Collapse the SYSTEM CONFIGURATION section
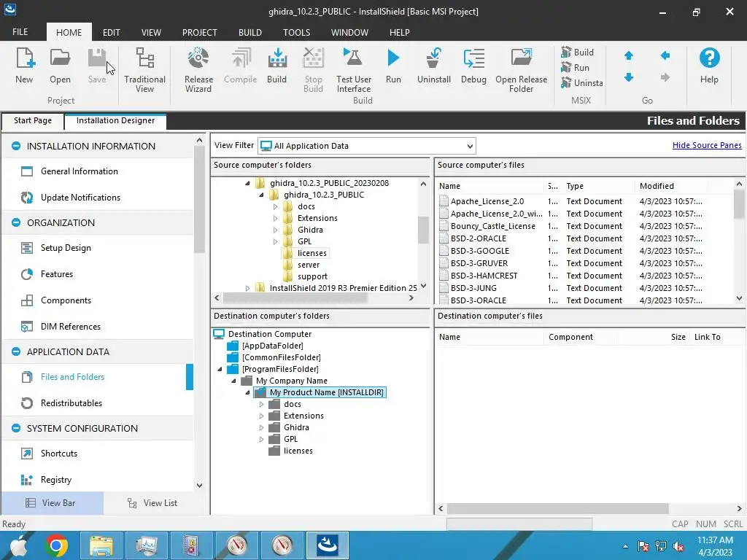The image size is (747, 560). pos(16,428)
